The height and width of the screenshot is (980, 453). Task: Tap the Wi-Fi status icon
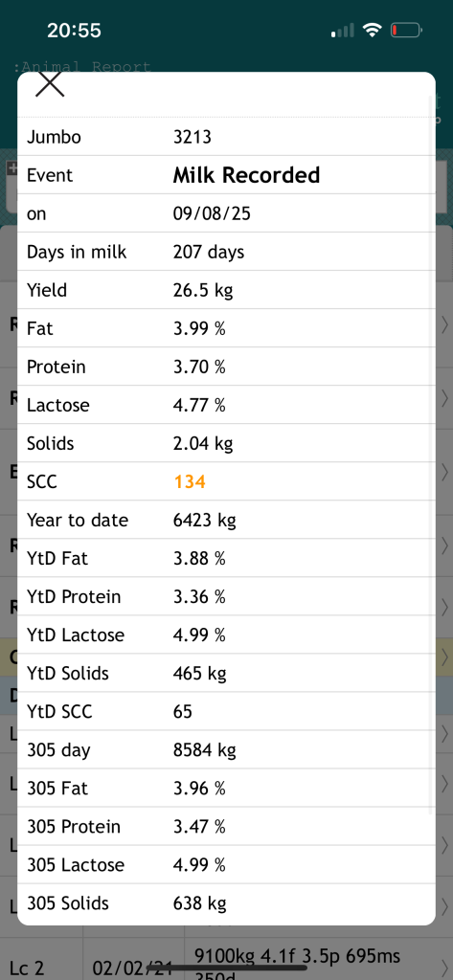[x=373, y=30]
